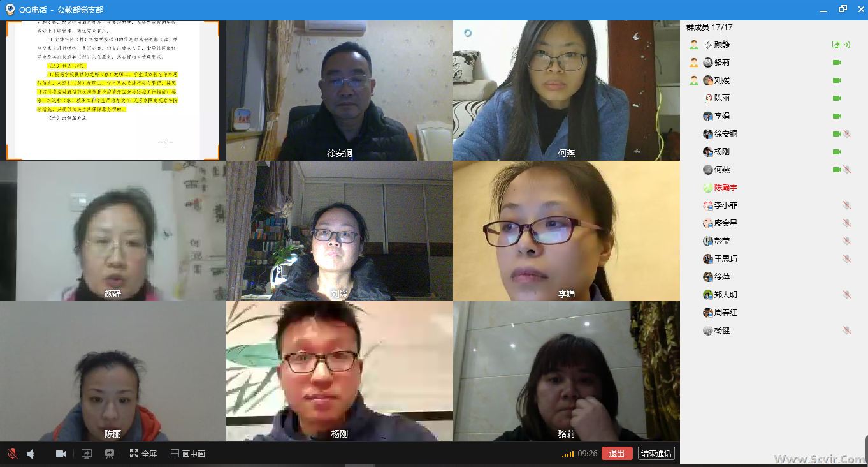Click the QQ电话 logo in title bar
This screenshot has width=868, height=467.
10,9
